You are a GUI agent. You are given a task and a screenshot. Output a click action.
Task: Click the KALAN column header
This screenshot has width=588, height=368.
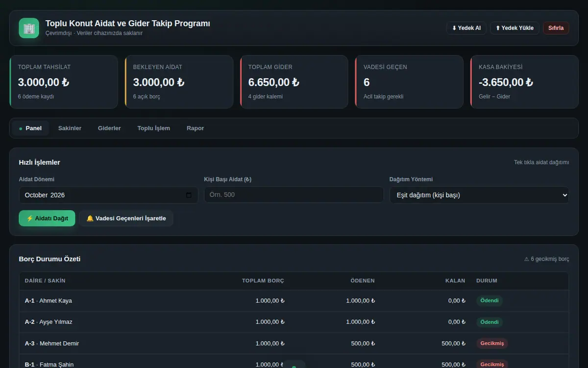[x=455, y=281]
